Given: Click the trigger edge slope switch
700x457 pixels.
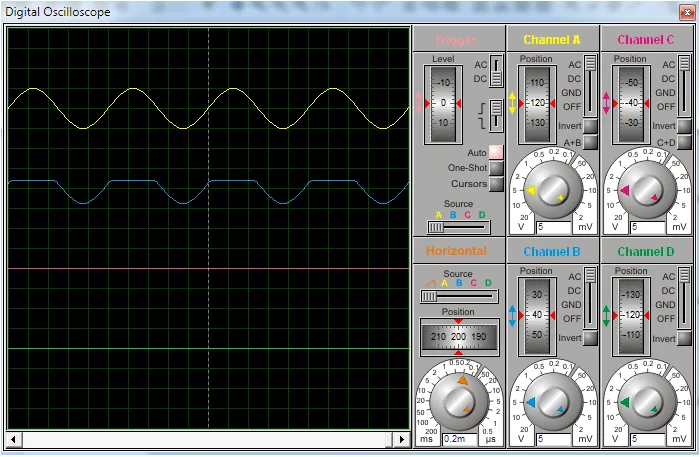Looking at the screenshot, I should 496,116.
